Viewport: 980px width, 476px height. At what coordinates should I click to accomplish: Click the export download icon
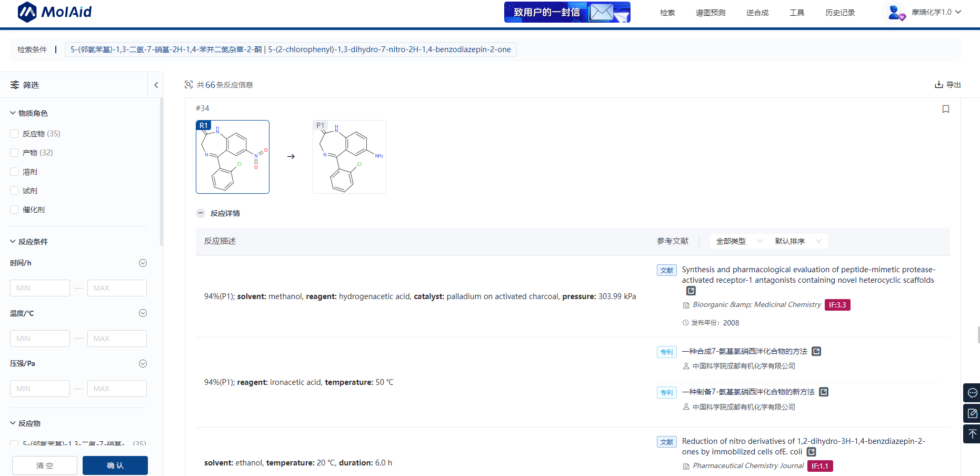pos(938,85)
